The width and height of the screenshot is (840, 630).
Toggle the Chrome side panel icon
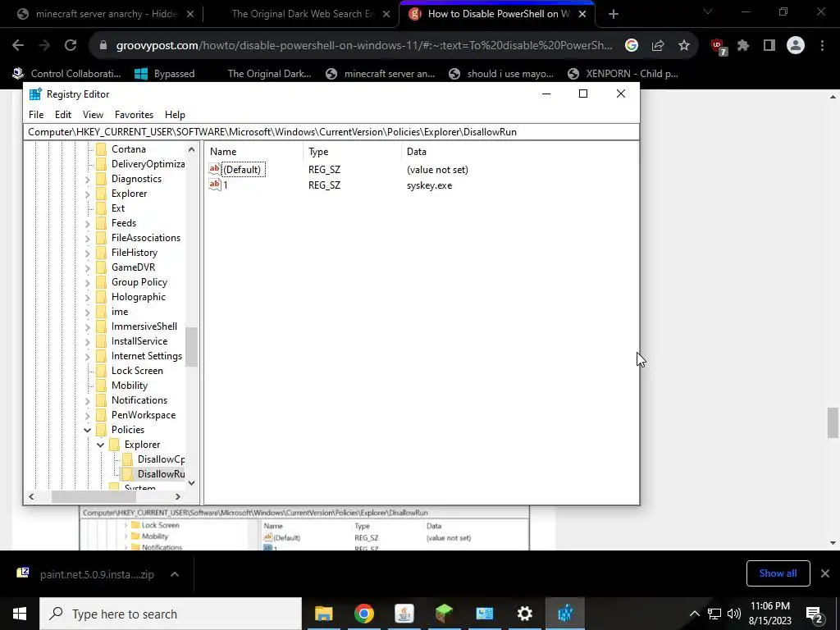click(769, 46)
